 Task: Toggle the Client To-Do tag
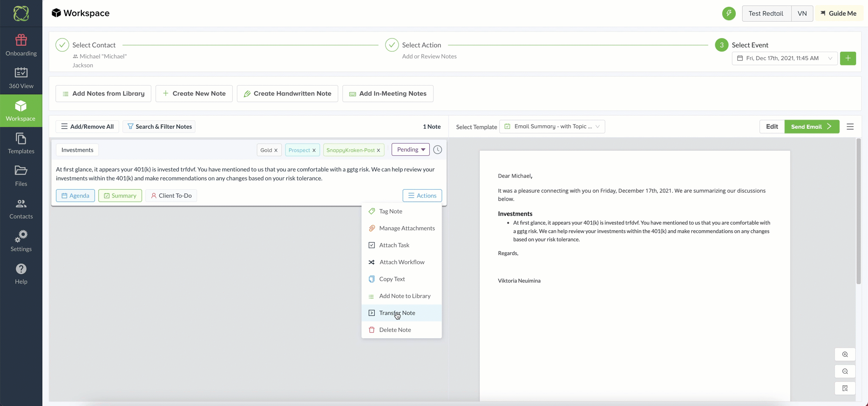(171, 196)
